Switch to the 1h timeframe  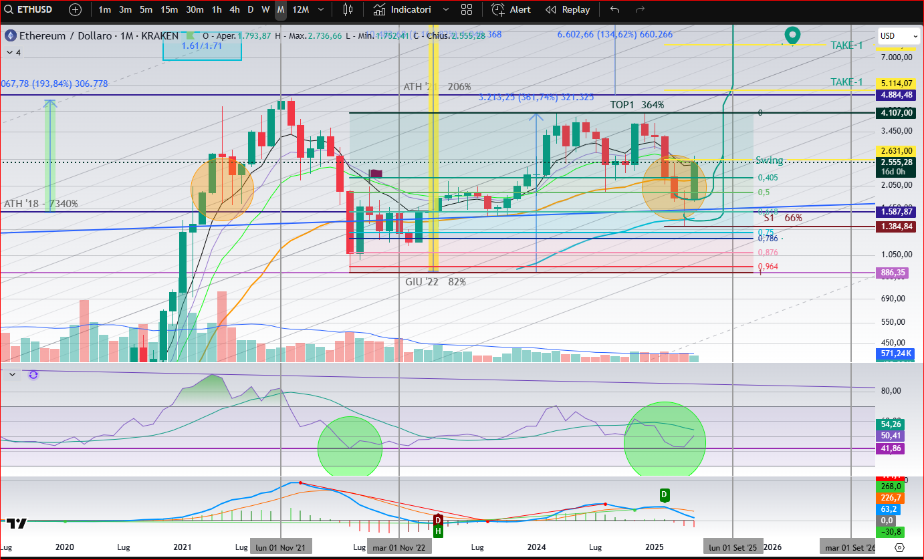[x=217, y=10]
